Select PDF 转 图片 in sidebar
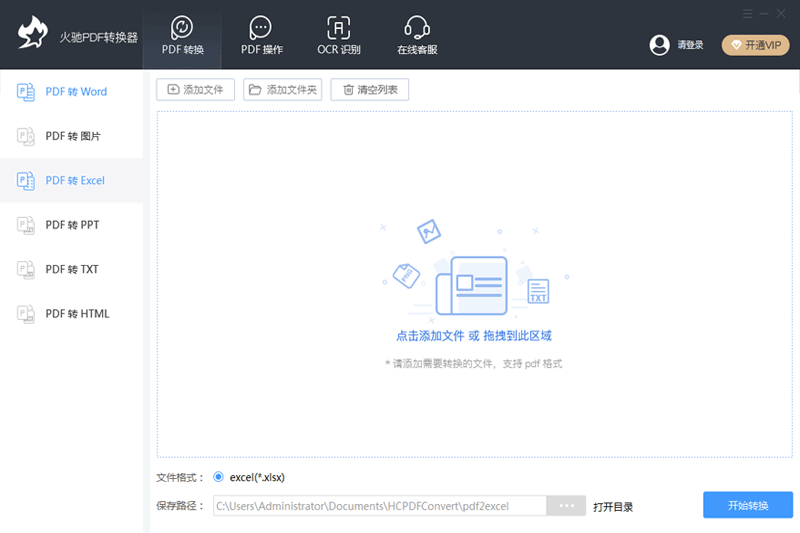The width and height of the screenshot is (800, 533). 71,136
